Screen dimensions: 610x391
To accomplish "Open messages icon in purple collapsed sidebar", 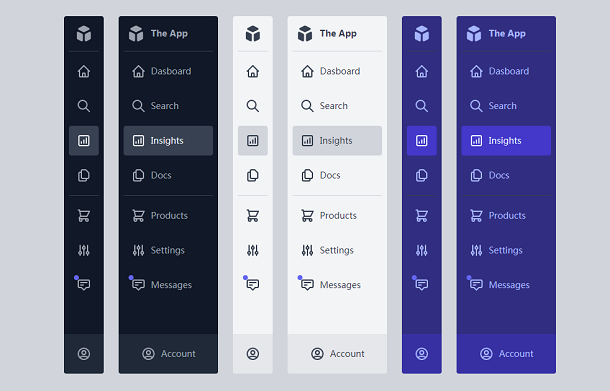I will point(422,285).
